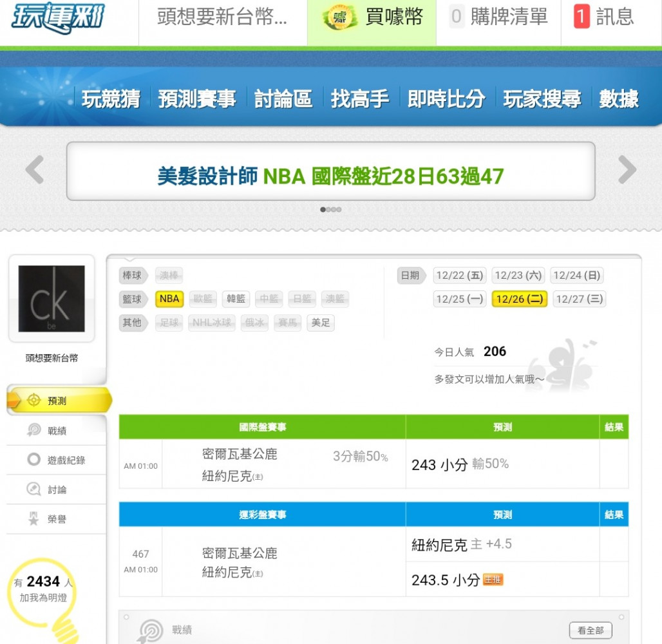Click the 國際盤賽事 table header
This screenshot has height=644, width=662.
[263, 427]
